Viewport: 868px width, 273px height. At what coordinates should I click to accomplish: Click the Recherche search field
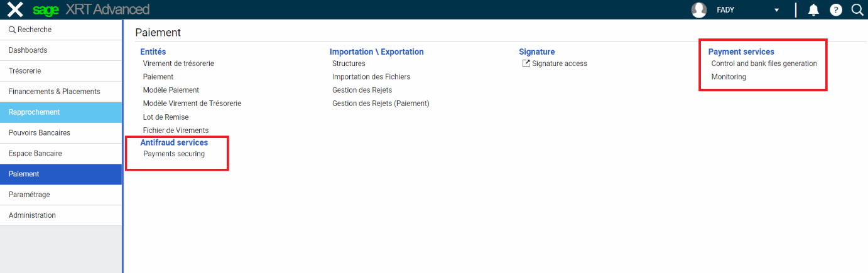(61, 29)
